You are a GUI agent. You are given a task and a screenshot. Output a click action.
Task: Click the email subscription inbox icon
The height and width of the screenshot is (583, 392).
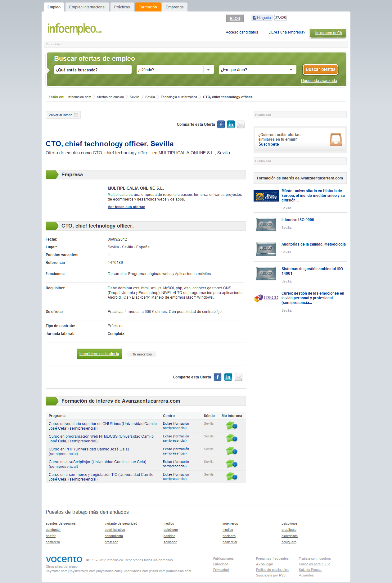(x=336, y=139)
